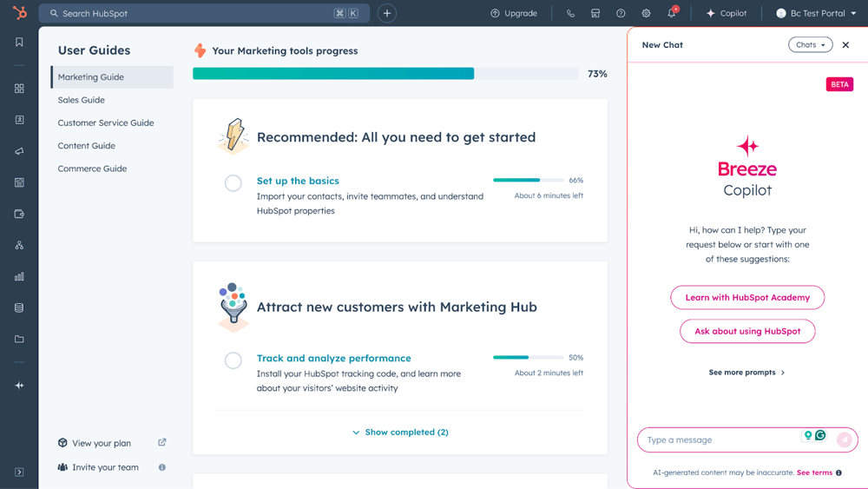The height and width of the screenshot is (489, 868).
Task: Open the See terms link
Action: (x=814, y=472)
